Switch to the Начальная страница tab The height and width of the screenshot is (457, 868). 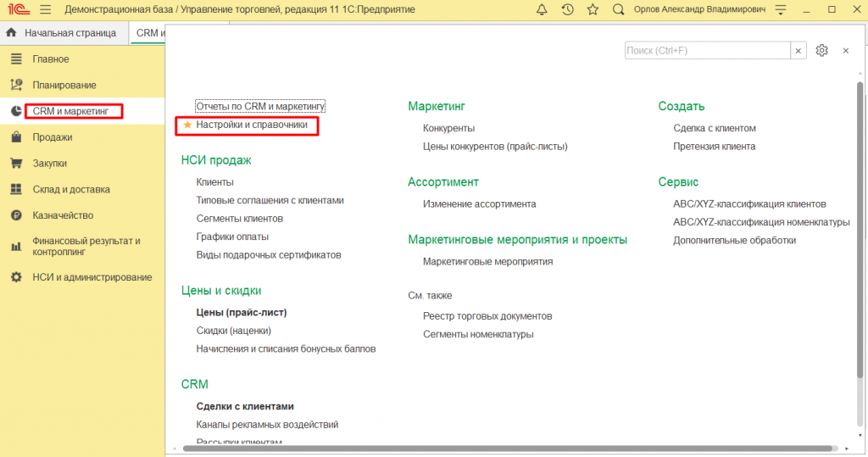63,33
